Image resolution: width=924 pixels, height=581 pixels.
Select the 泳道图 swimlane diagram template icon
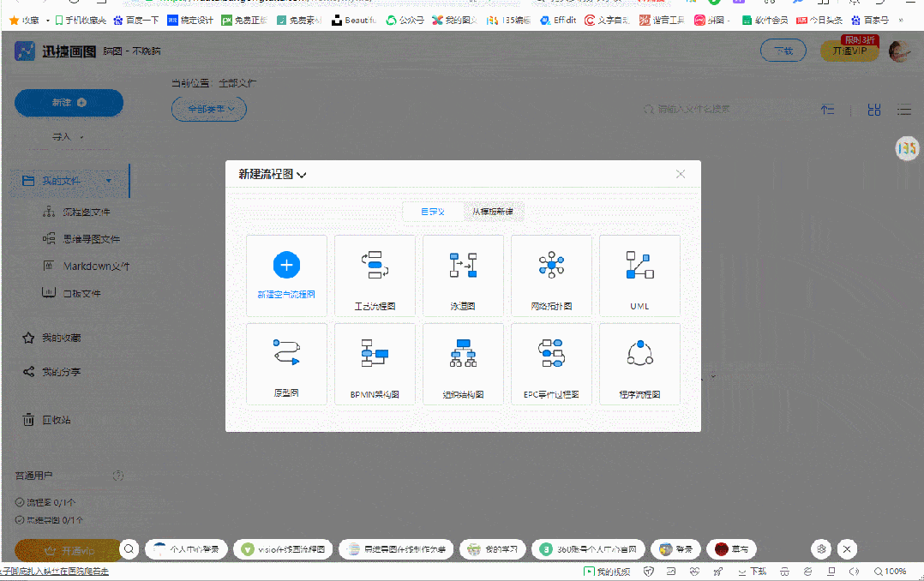463,266
